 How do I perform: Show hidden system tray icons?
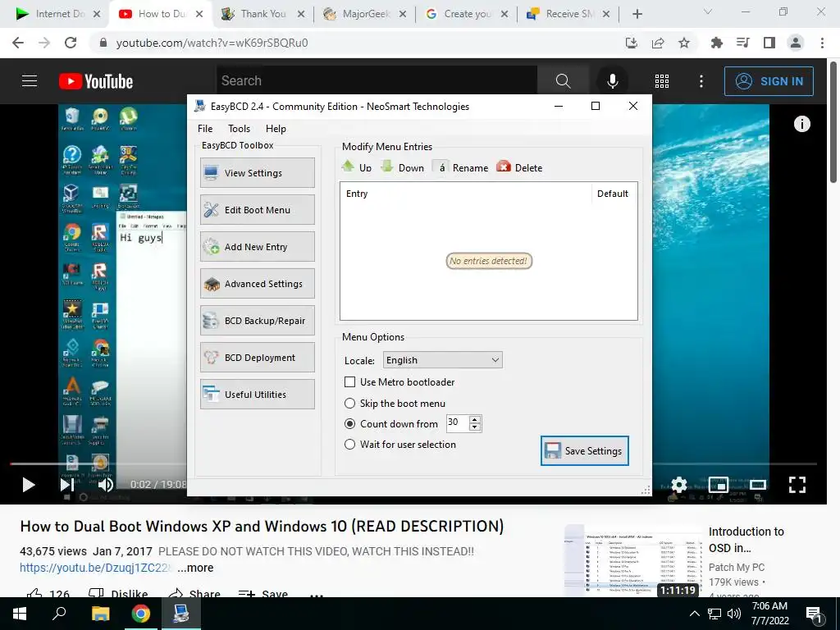coord(694,614)
